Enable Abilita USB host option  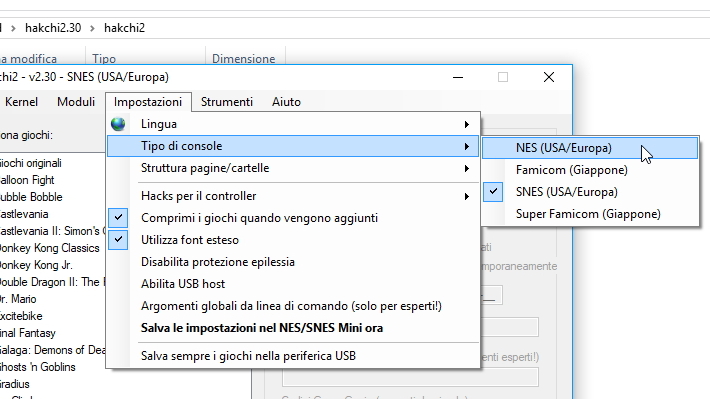tap(293, 284)
